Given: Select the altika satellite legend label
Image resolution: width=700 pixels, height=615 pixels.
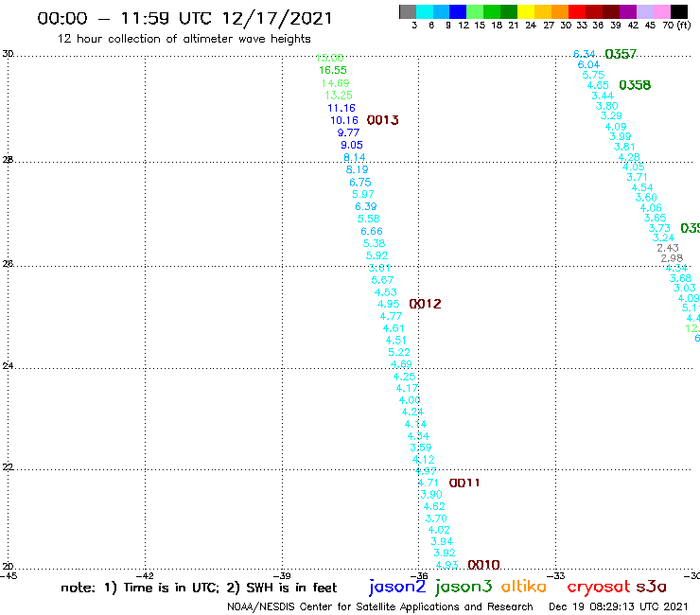Looking at the screenshot, I should [523, 587].
